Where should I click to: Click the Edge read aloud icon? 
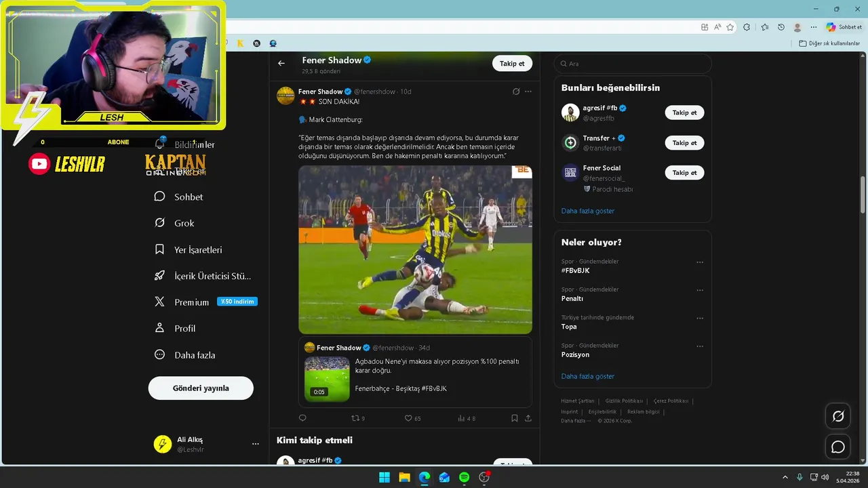(x=717, y=27)
